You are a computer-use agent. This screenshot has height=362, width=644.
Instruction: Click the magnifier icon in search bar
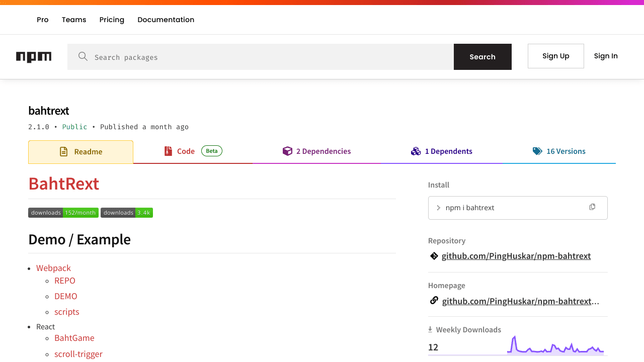83,56
